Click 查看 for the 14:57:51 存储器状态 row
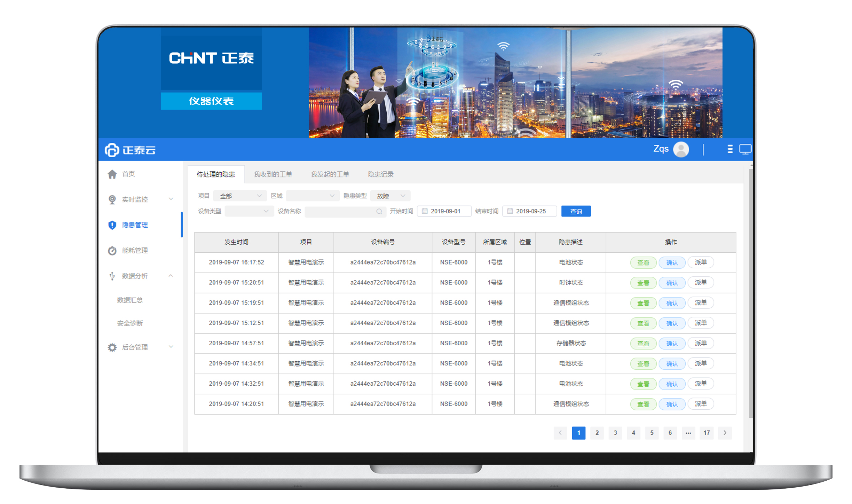The height and width of the screenshot is (504, 852). click(x=643, y=343)
